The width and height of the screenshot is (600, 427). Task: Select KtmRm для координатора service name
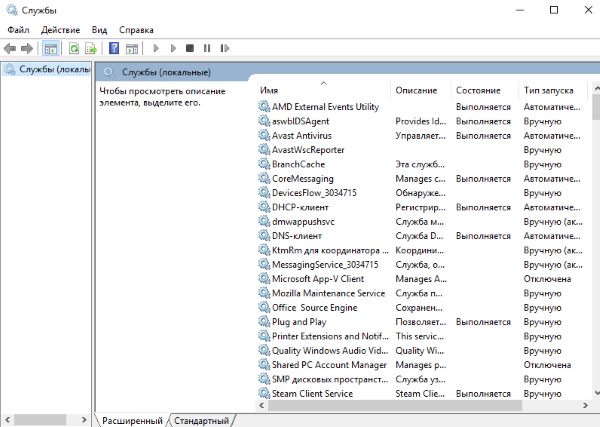(x=330, y=250)
